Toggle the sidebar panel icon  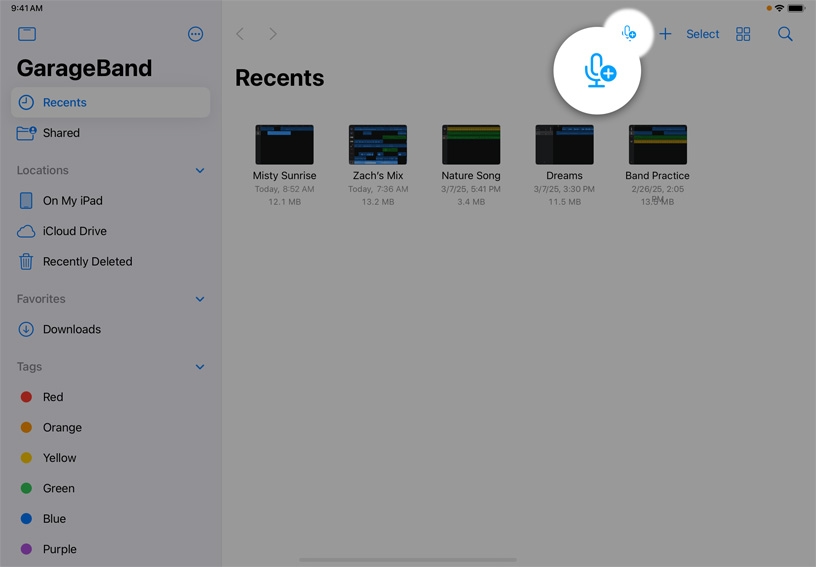27,34
